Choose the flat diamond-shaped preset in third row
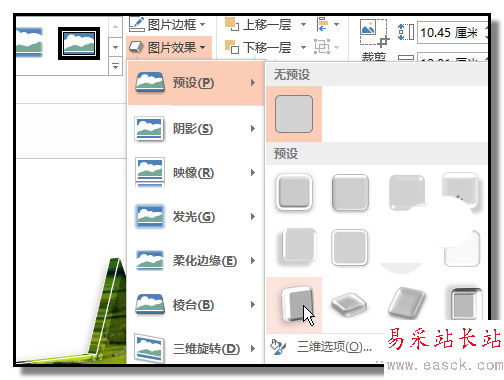 349,304
